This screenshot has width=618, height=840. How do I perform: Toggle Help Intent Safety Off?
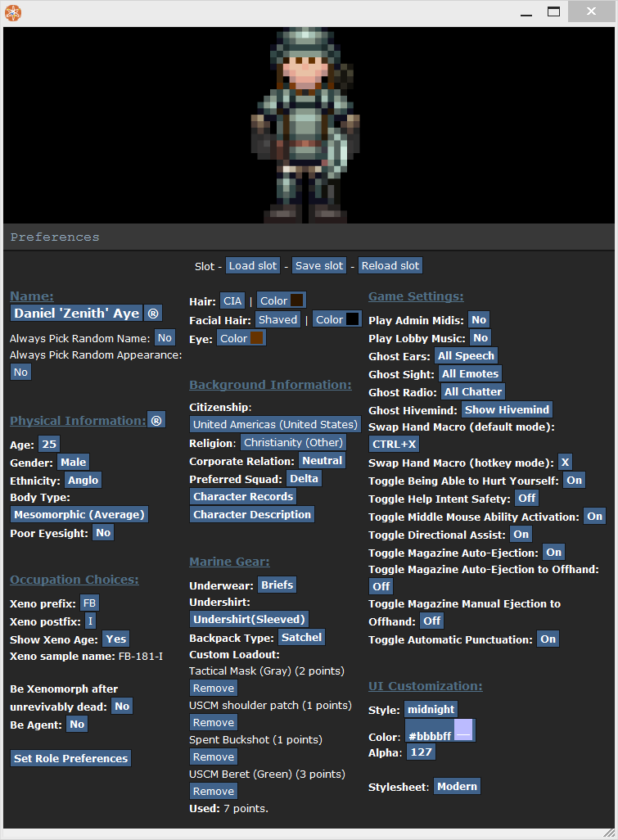526,499
